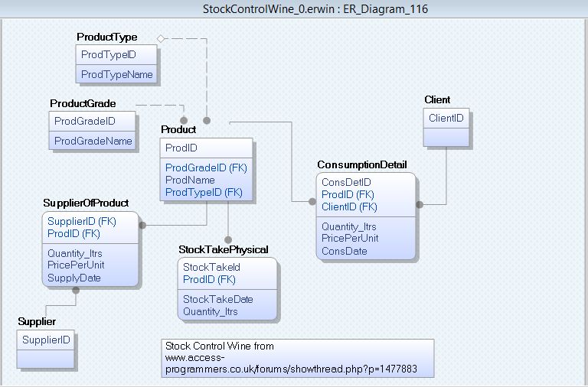Select ProdGradeID (FK) in Product entity
The width and height of the screenshot is (588, 387).
[x=206, y=167]
